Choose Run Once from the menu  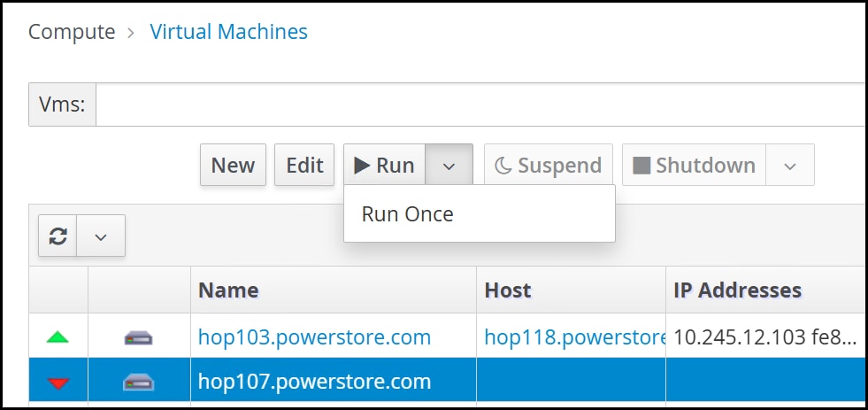click(x=479, y=214)
